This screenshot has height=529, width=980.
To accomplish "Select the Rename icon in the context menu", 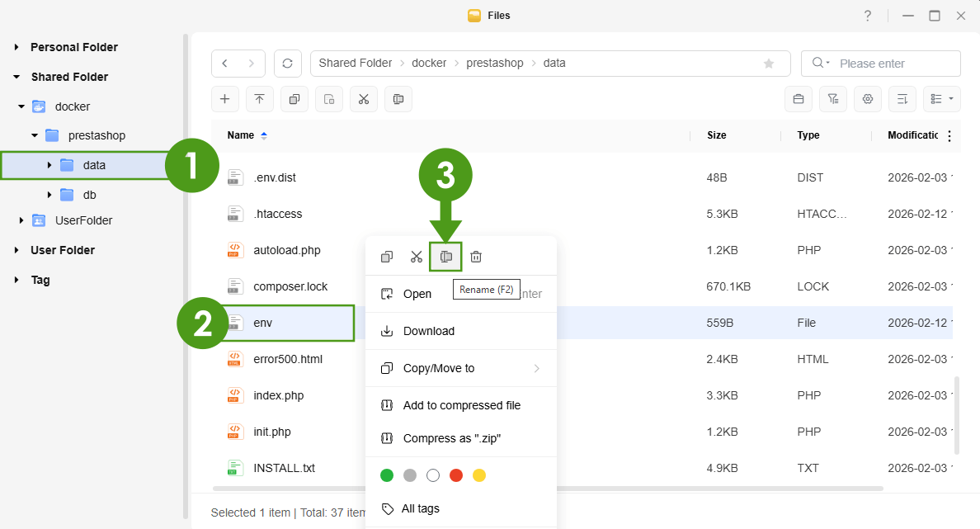I will (x=445, y=257).
